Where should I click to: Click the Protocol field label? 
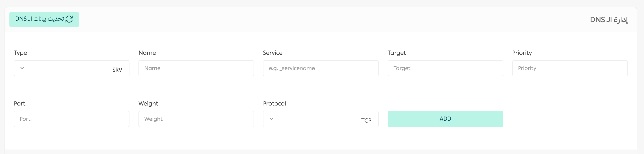(274, 103)
